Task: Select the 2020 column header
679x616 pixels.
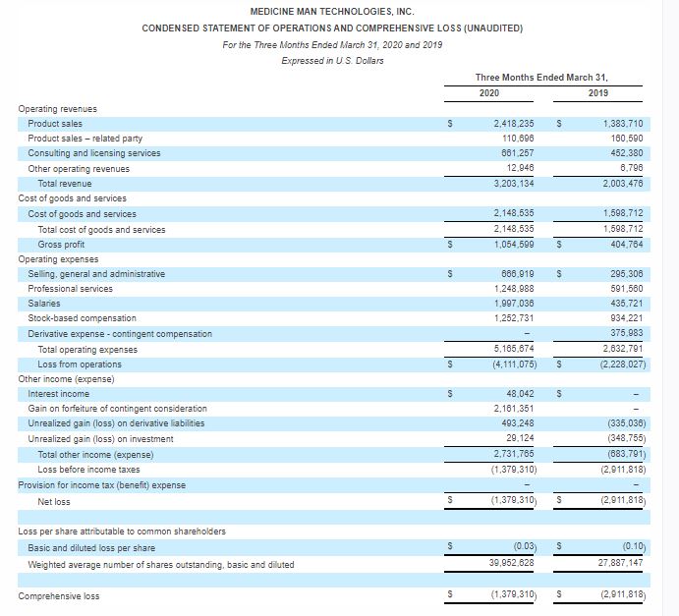Action: point(488,92)
